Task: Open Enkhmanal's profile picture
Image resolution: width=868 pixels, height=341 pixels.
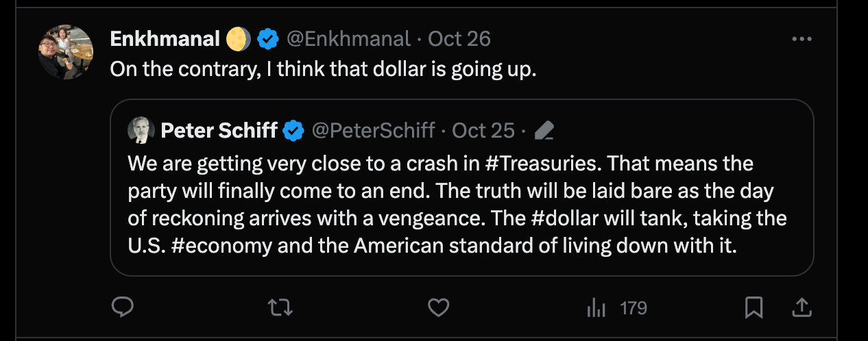Action: [x=66, y=52]
